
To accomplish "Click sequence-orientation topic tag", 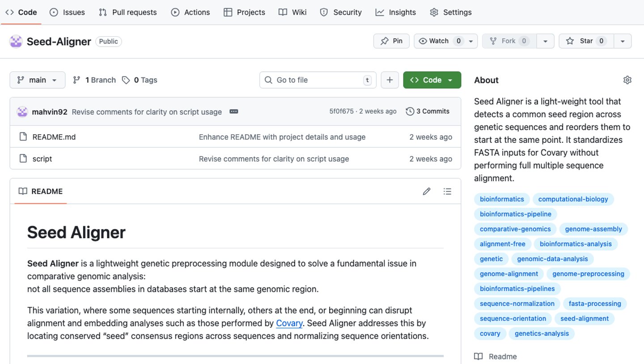I will [x=513, y=319].
